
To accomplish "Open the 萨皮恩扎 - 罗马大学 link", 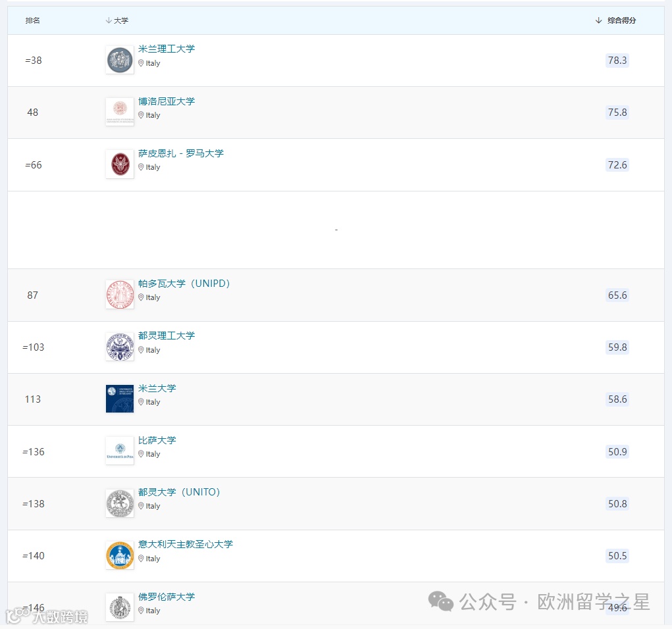I will coord(181,153).
